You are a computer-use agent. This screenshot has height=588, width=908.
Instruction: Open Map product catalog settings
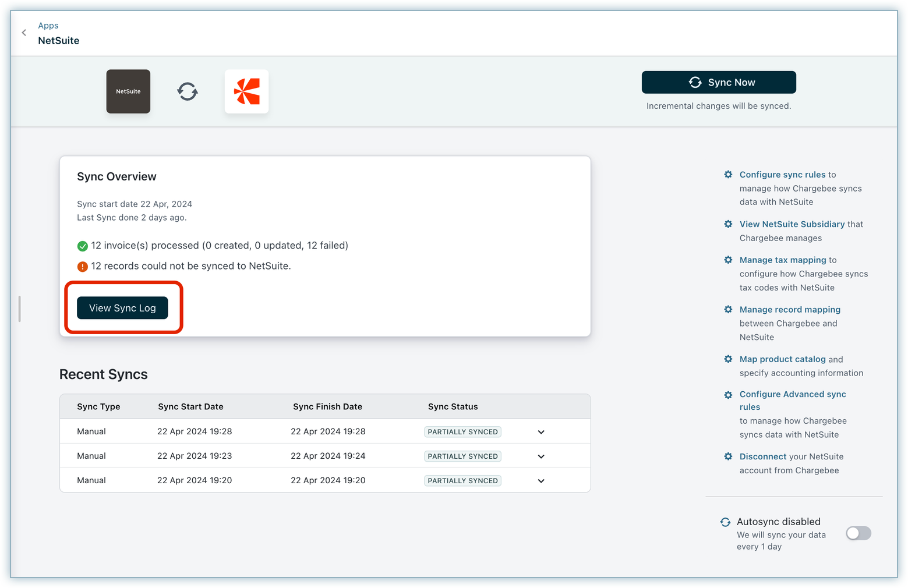pyautogui.click(x=782, y=359)
